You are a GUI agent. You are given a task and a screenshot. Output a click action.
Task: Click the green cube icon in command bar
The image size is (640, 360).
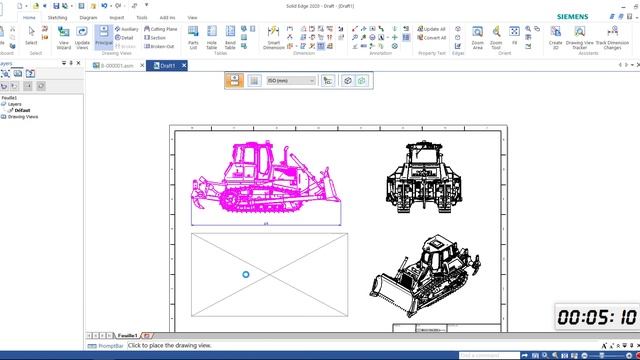point(362,80)
